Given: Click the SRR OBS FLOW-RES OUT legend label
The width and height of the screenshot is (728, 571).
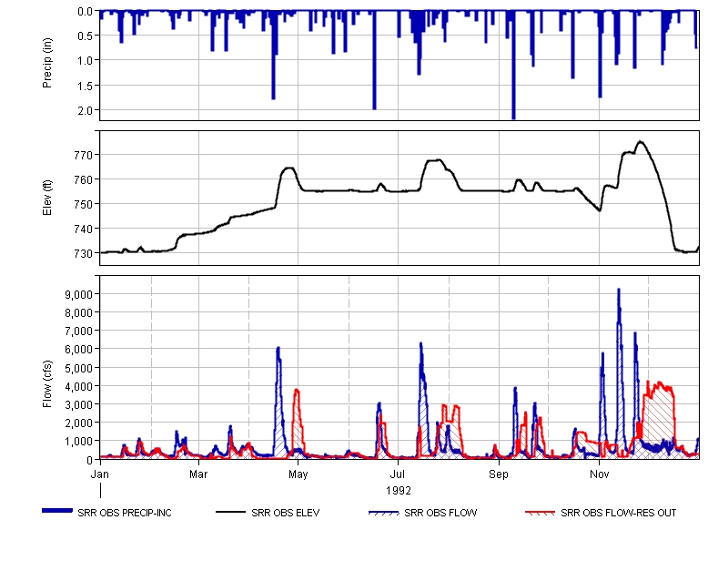Looking at the screenshot, I should [x=619, y=513].
